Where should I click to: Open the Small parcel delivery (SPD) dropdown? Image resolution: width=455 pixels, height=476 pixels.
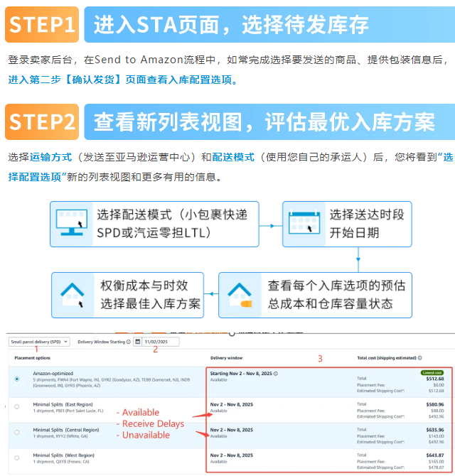click(39, 341)
